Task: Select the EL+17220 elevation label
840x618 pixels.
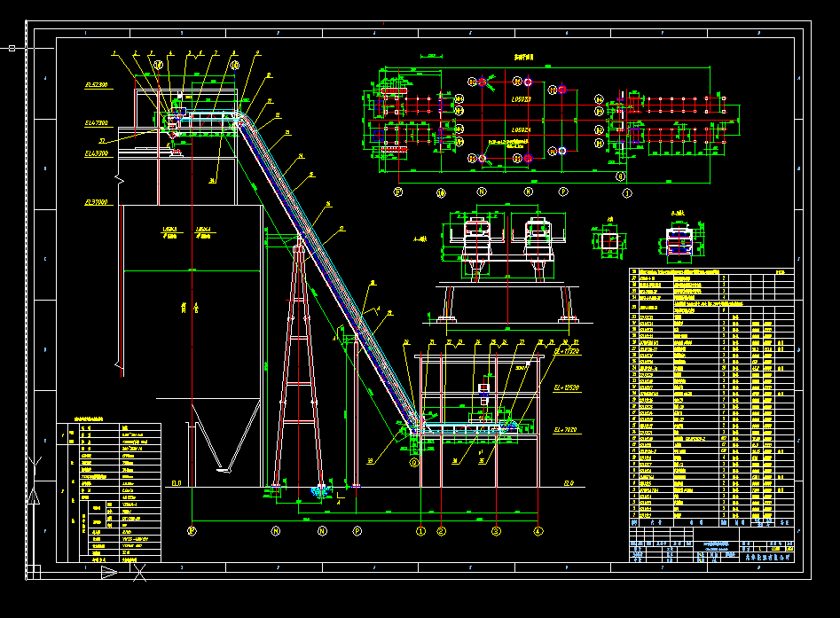Action: tap(565, 352)
